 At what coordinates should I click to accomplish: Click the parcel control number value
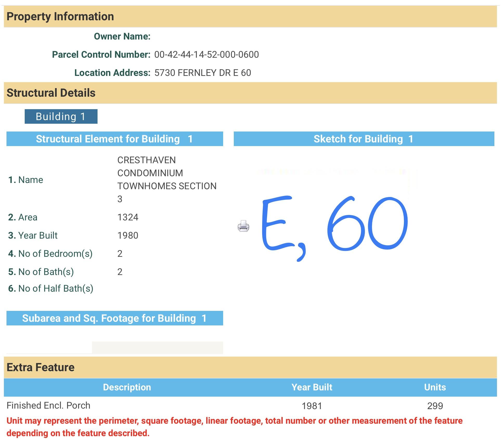206,55
